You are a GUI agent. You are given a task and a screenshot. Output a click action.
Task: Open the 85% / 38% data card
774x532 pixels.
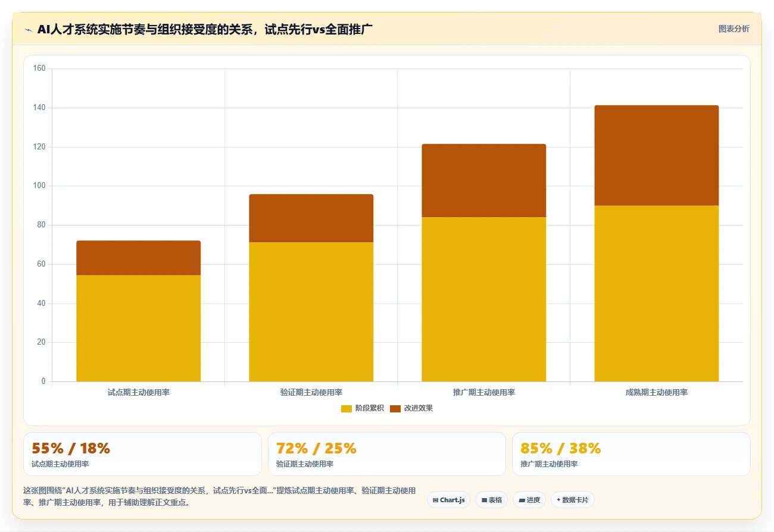click(631, 454)
